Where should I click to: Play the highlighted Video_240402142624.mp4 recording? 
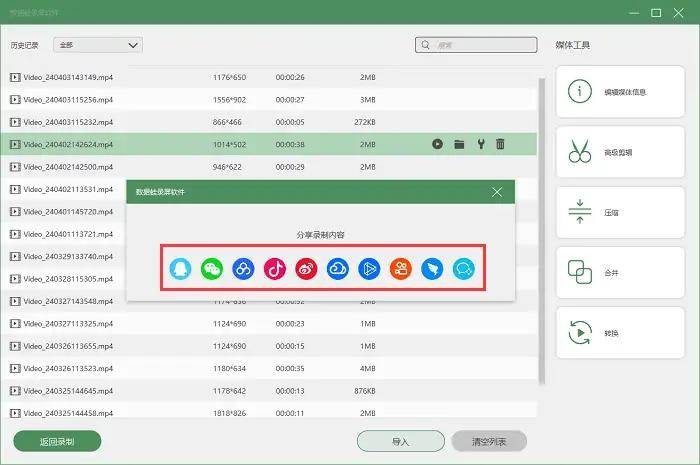pyautogui.click(x=438, y=144)
